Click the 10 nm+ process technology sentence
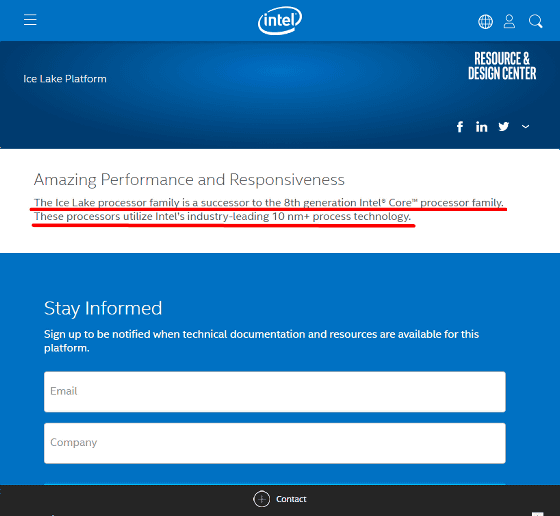Viewport: 560px width, 516px height. point(222,216)
